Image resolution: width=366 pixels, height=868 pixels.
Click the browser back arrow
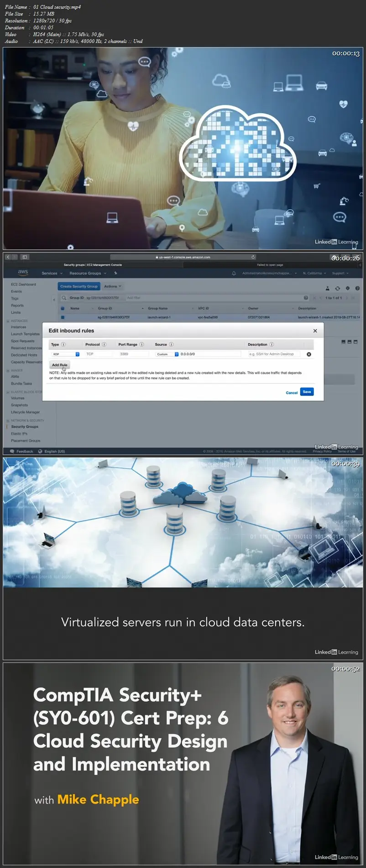coord(8,257)
